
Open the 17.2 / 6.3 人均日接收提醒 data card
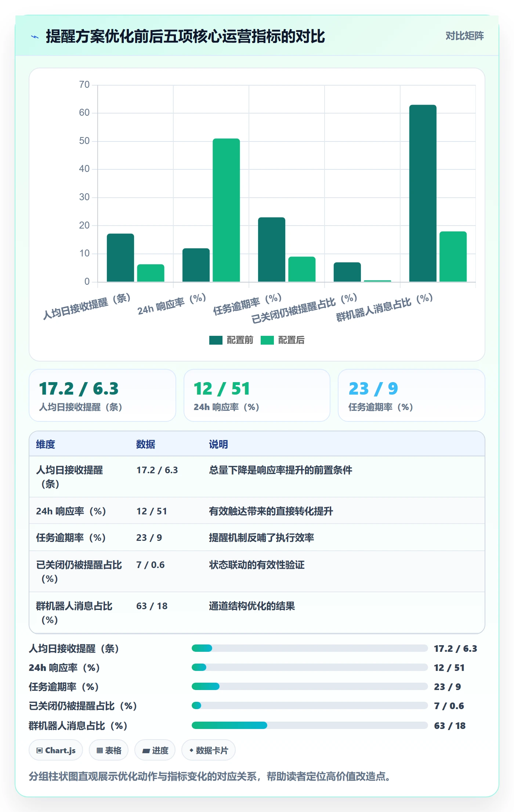click(102, 395)
